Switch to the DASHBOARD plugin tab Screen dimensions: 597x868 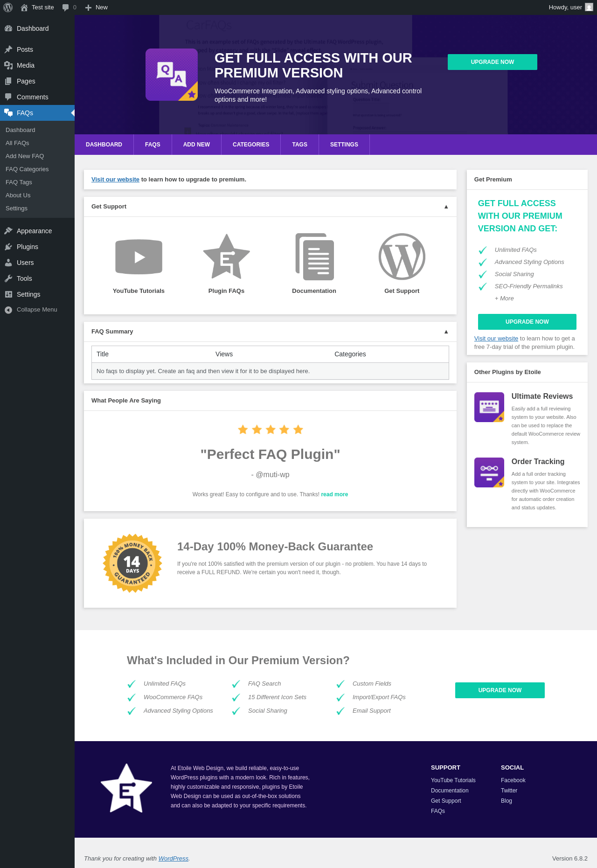click(104, 145)
